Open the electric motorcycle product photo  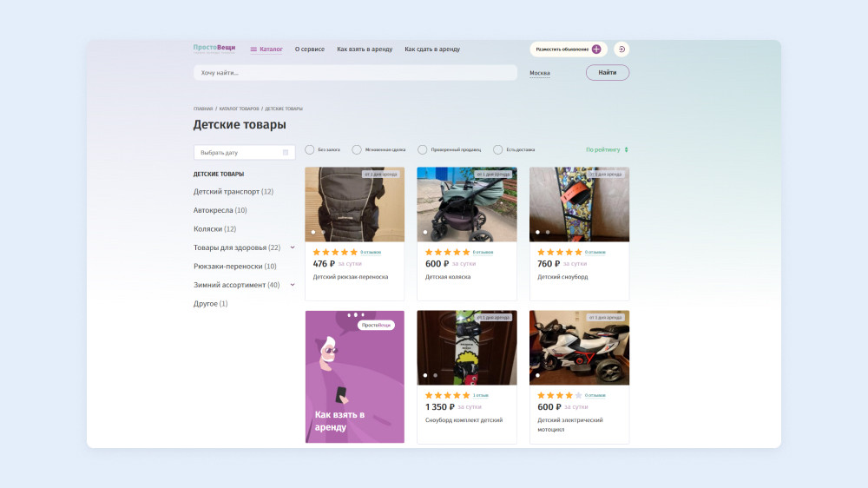coord(579,348)
